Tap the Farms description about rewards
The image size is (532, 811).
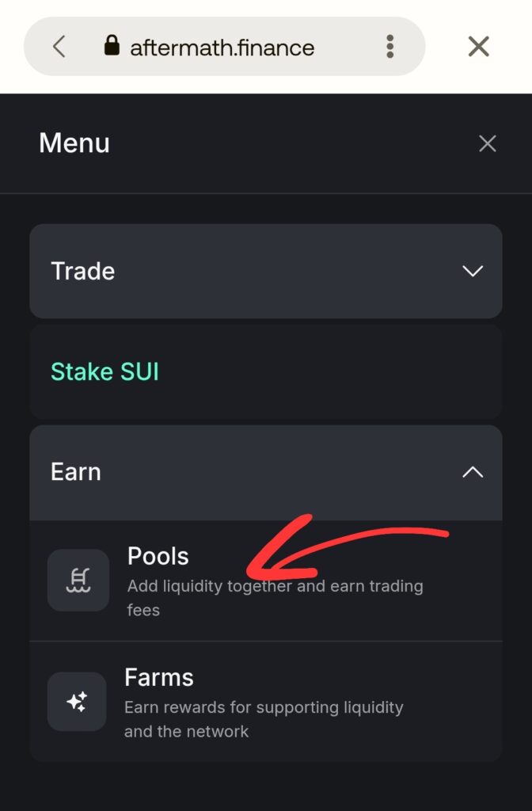264,718
